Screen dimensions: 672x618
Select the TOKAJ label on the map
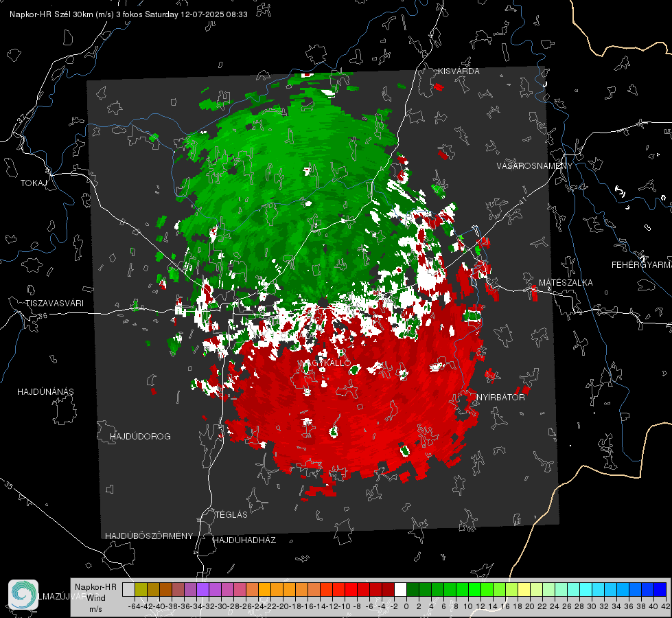[34, 183]
